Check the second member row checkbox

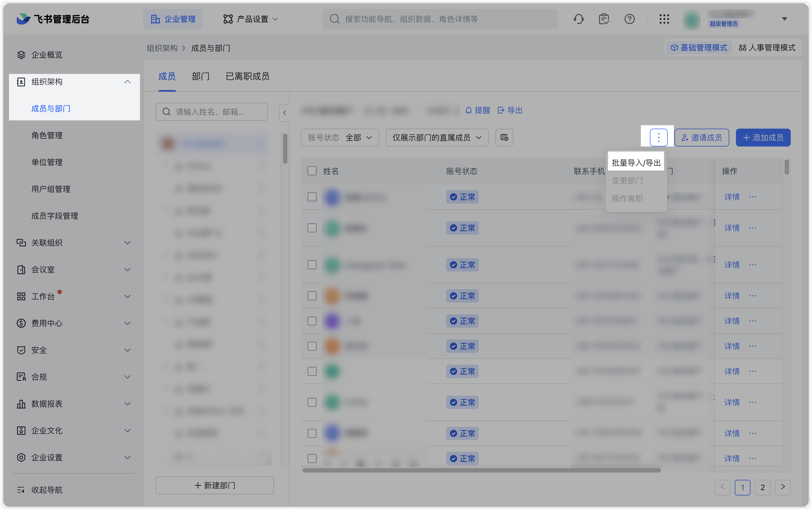click(312, 228)
